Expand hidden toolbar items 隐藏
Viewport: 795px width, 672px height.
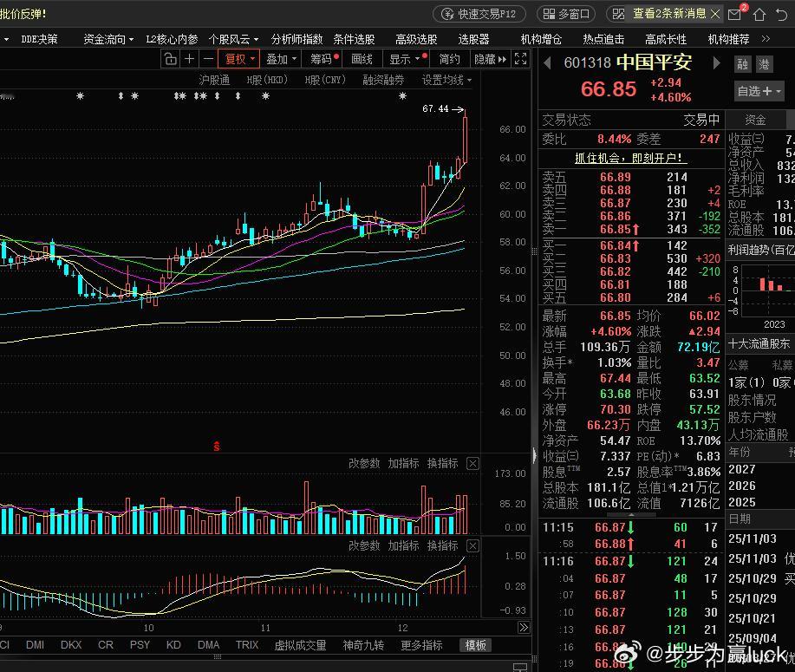[x=491, y=59]
